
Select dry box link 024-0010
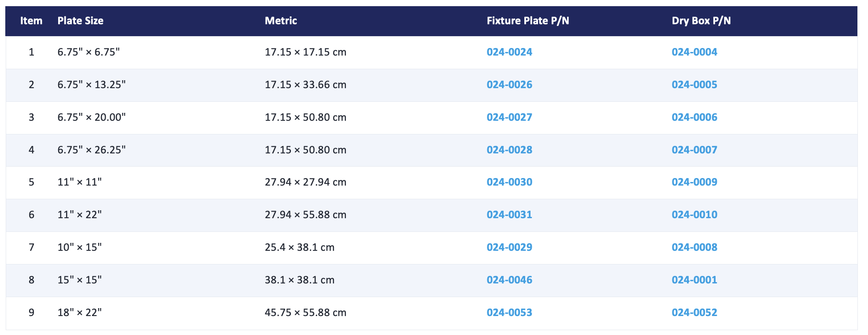pos(694,215)
